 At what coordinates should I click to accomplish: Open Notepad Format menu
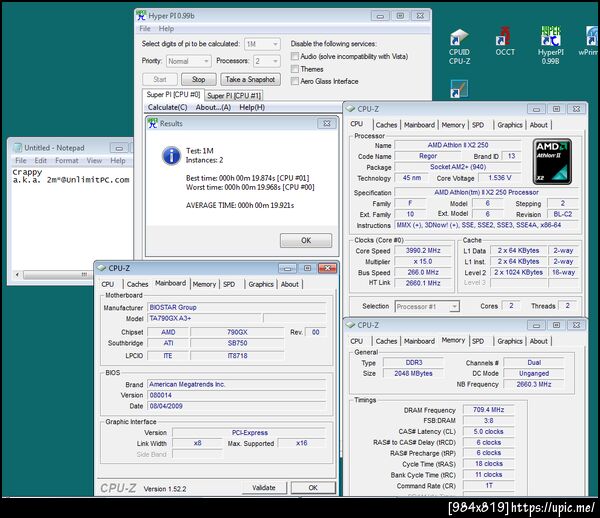67,161
